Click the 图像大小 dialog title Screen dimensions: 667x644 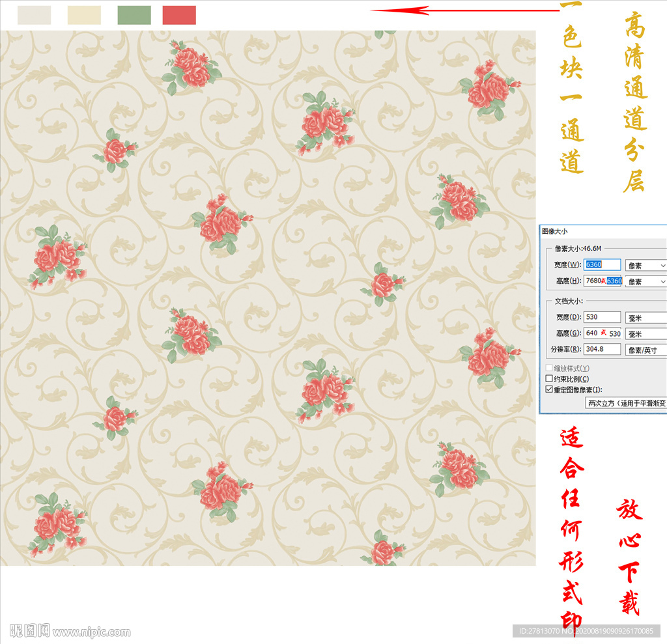pos(555,231)
